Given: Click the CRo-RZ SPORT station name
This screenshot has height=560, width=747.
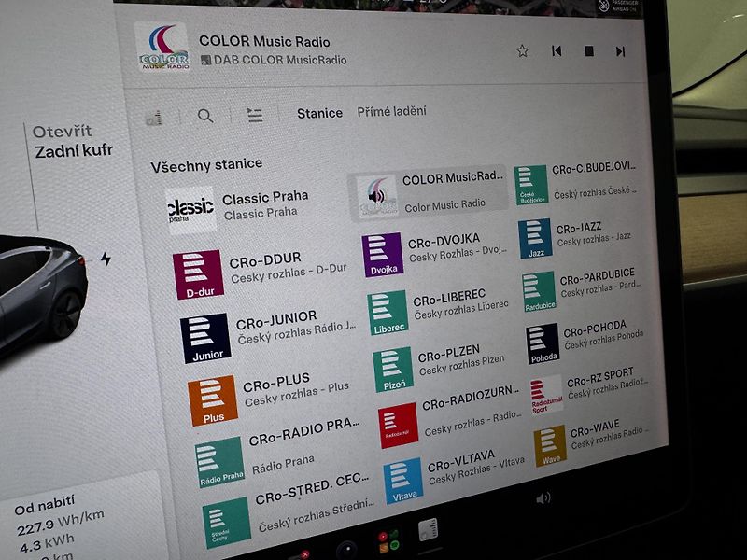Looking at the screenshot, I should tap(600, 377).
